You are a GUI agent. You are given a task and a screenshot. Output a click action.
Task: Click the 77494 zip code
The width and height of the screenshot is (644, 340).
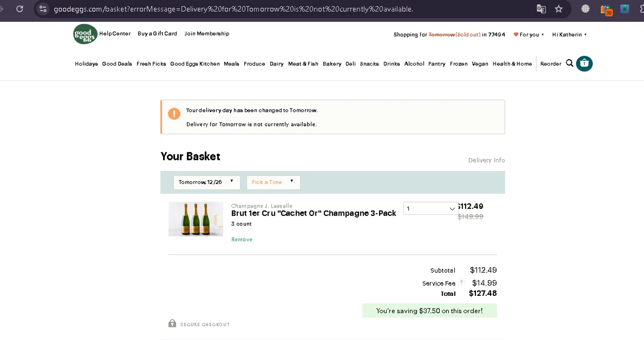[x=497, y=35]
